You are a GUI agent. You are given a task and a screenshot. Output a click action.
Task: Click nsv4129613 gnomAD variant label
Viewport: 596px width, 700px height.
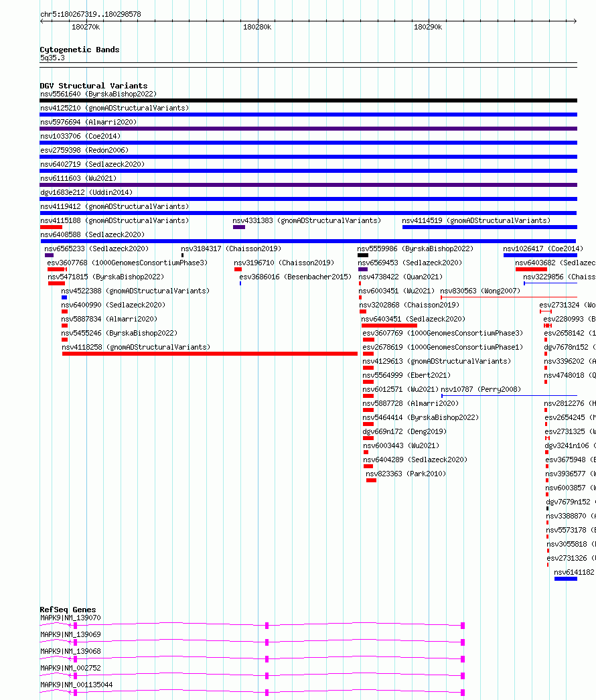click(437, 361)
